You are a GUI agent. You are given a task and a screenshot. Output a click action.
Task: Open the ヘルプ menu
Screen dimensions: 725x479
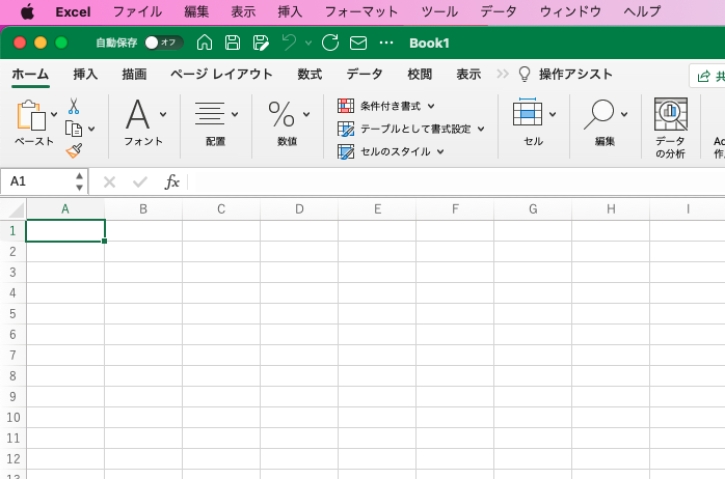click(642, 12)
